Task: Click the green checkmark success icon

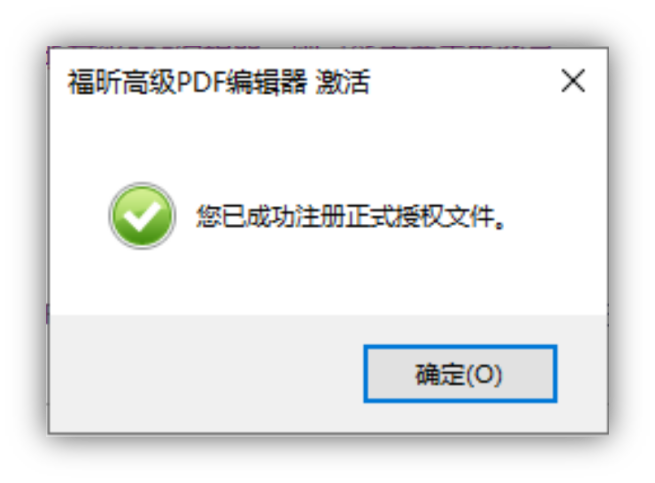Action: [142, 216]
